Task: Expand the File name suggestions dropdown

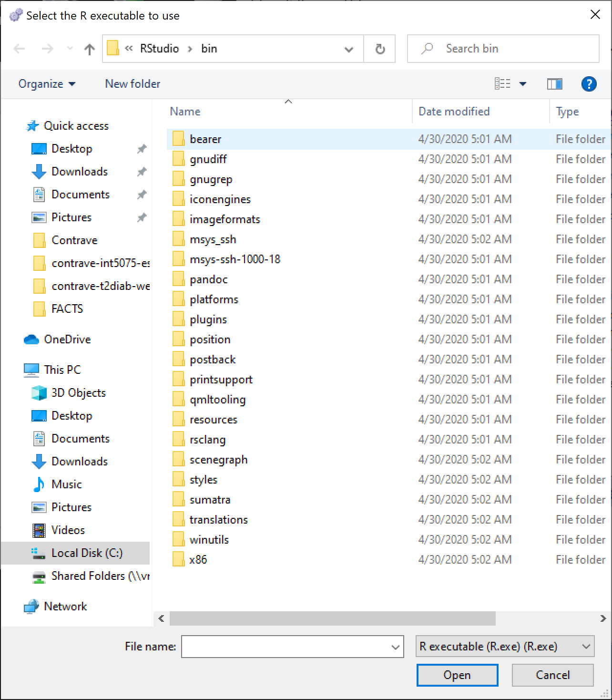Action: (x=395, y=647)
